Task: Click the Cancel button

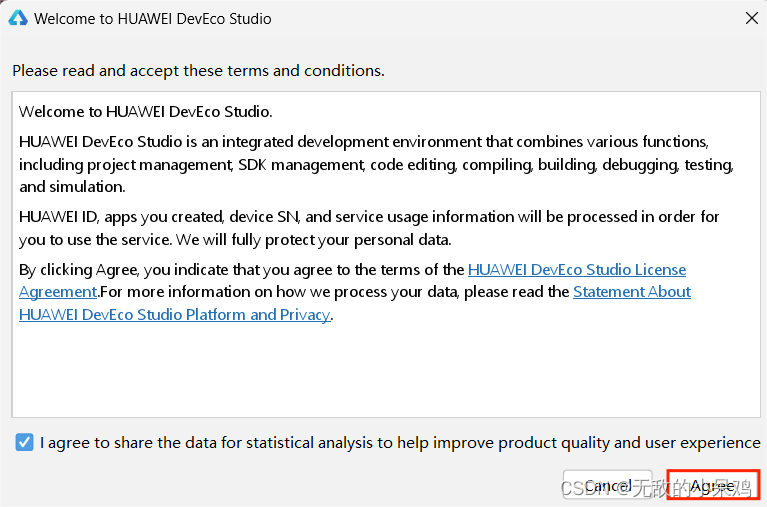Action: (608, 486)
